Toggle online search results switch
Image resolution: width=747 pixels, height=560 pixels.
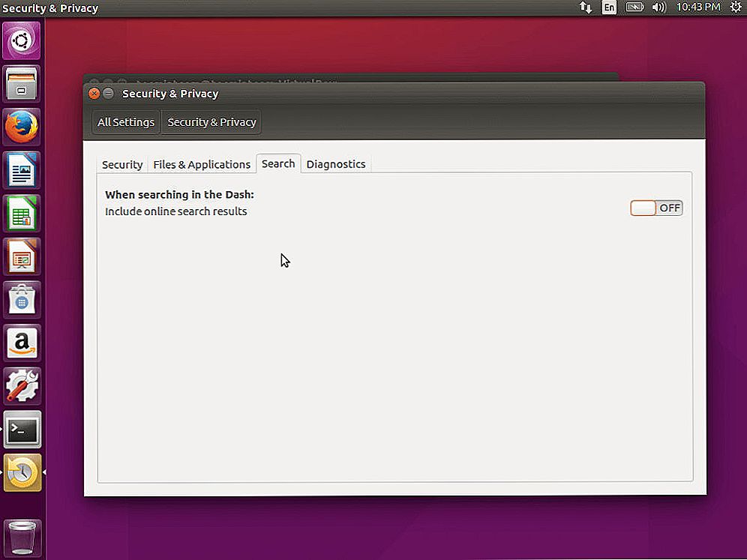click(x=656, y=208)
